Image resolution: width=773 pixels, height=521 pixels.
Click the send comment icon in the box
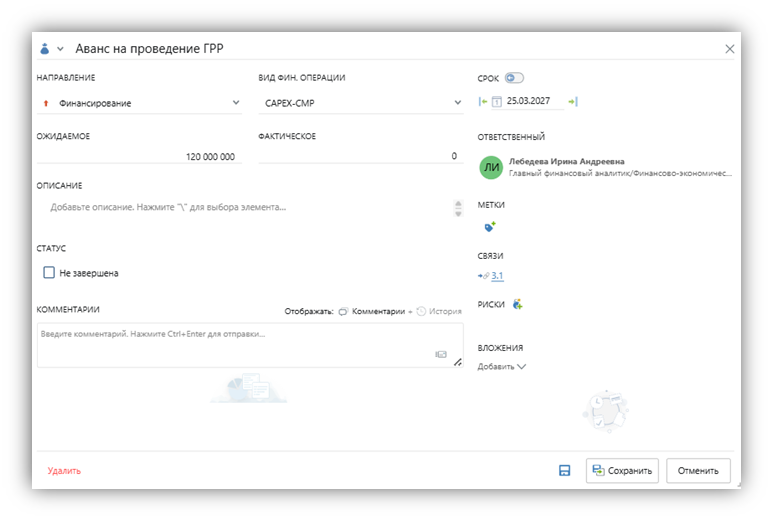click(x=441, y=354)
